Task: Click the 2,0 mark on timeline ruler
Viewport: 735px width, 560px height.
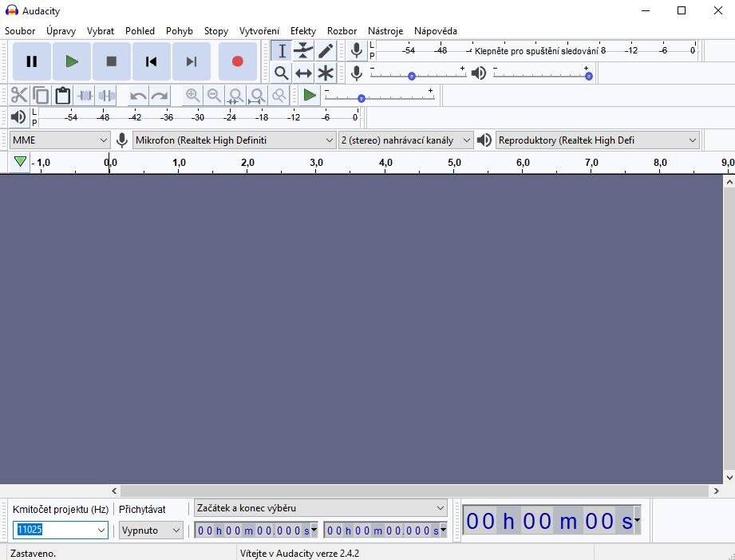Action: [x=247, y=163]
